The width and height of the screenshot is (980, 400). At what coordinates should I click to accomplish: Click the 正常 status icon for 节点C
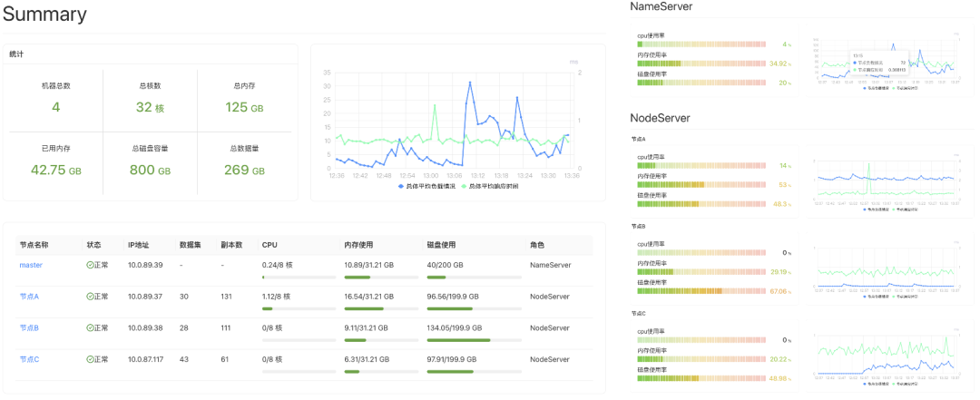(91, 359)
